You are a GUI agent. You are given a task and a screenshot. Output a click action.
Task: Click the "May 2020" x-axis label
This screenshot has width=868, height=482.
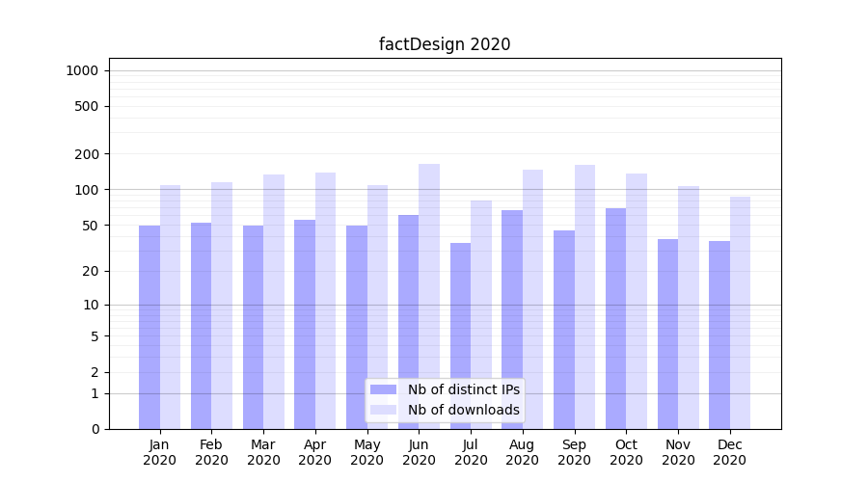pos(366,452)
